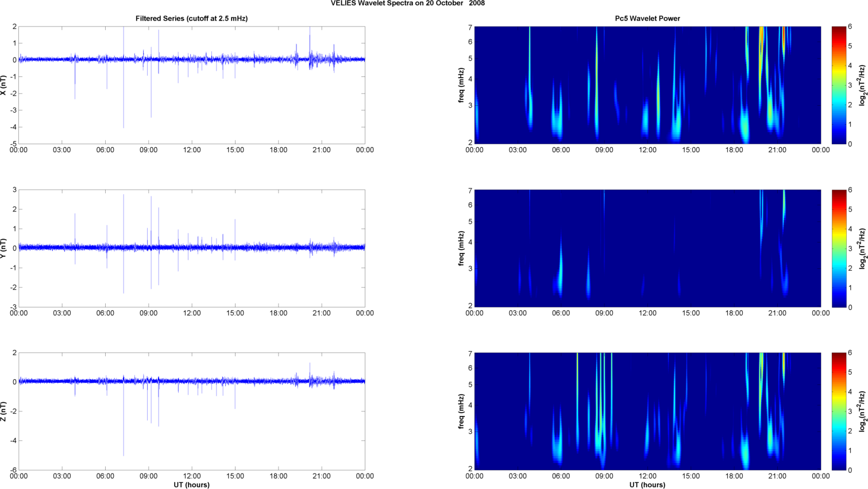Viewport: 868px width, 489px height.
Task: Click the '03:00' tick under the Z filtered series
Action: [62, 476]
